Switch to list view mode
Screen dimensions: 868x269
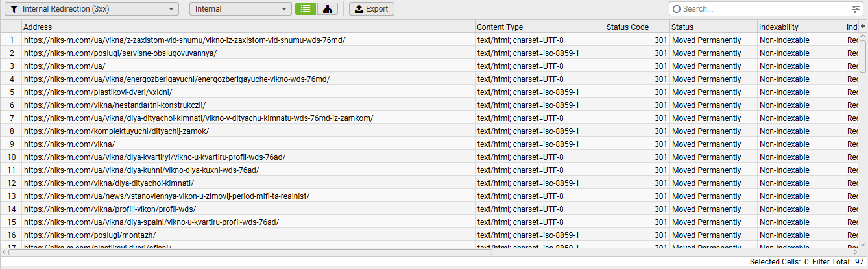pos(305,9)
